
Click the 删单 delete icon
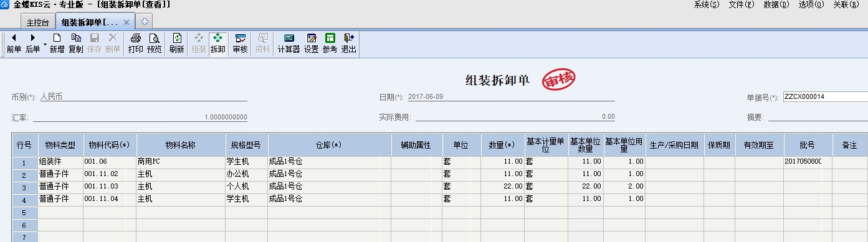click(x=113, y=43)
